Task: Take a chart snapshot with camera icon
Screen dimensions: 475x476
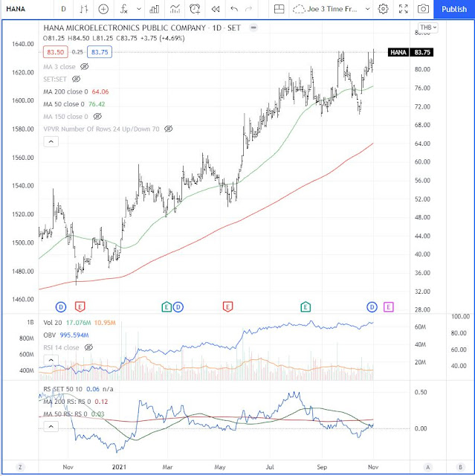Action: [x=423, y=9]
